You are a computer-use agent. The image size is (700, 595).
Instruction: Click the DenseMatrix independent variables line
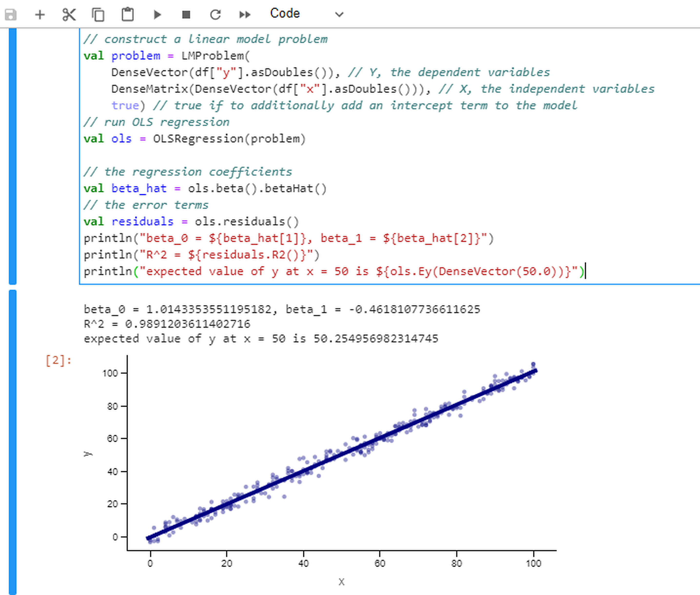pos(383,89)
